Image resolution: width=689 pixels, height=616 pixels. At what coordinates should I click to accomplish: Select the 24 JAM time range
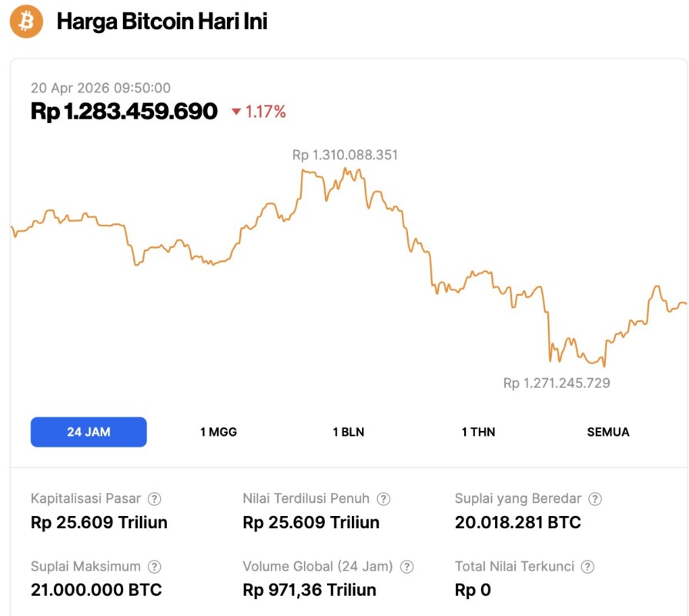pos(89,432)
